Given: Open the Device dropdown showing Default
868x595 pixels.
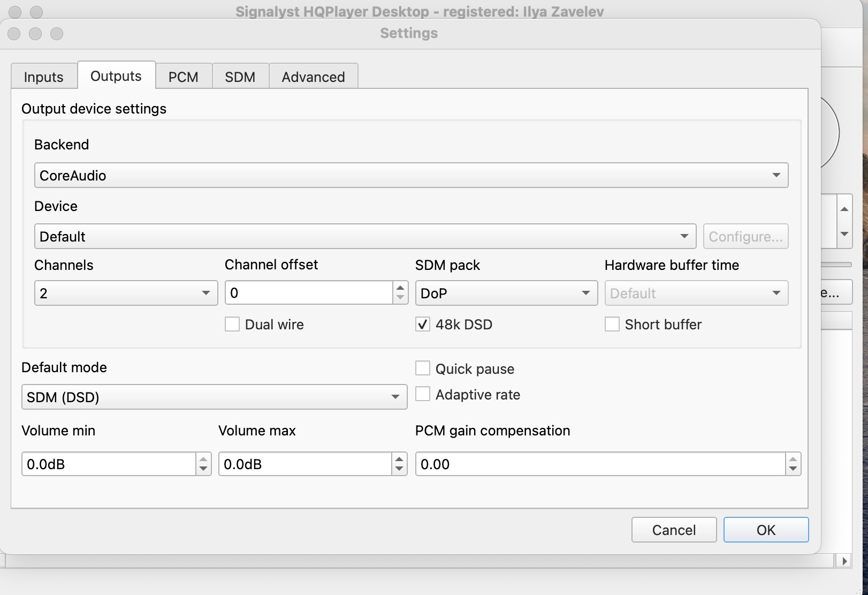Looking at the screenshot, I should (x=365, y=236).
